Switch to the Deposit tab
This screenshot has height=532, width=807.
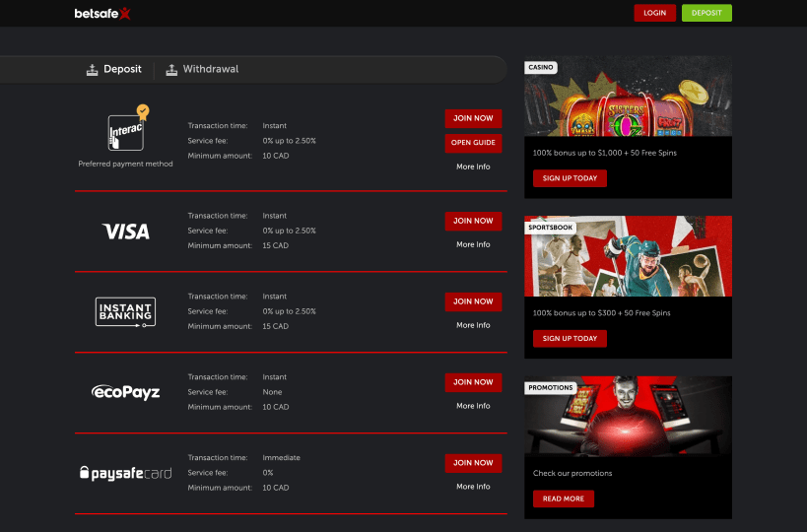click(x=113, y=70)
